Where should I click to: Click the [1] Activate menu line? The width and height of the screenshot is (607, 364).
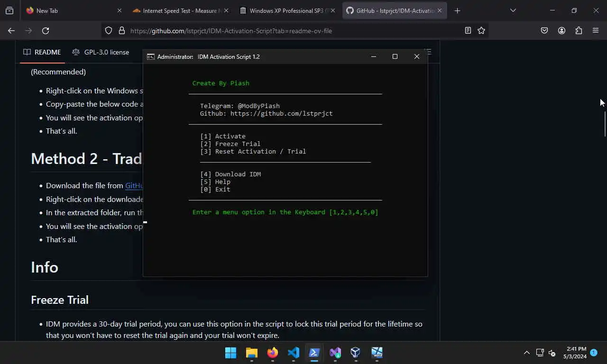click(x=223, y=136)
